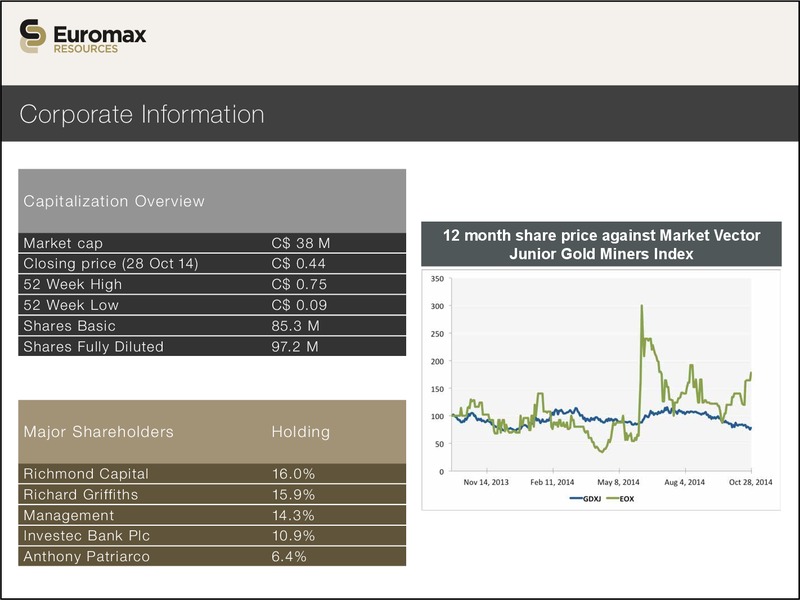
Task: Click the 250 y-axis label
Action: coord(437,334)
